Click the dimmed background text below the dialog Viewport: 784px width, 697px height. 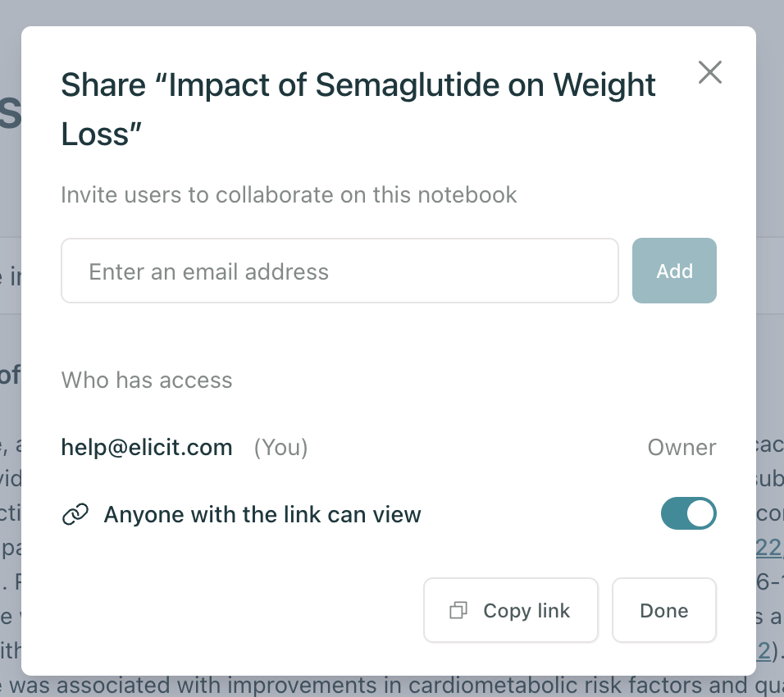click(x=392, y=686)
